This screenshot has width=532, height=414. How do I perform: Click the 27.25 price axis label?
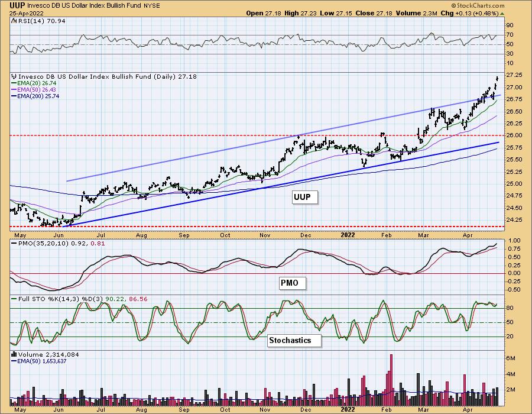(514, 75)
